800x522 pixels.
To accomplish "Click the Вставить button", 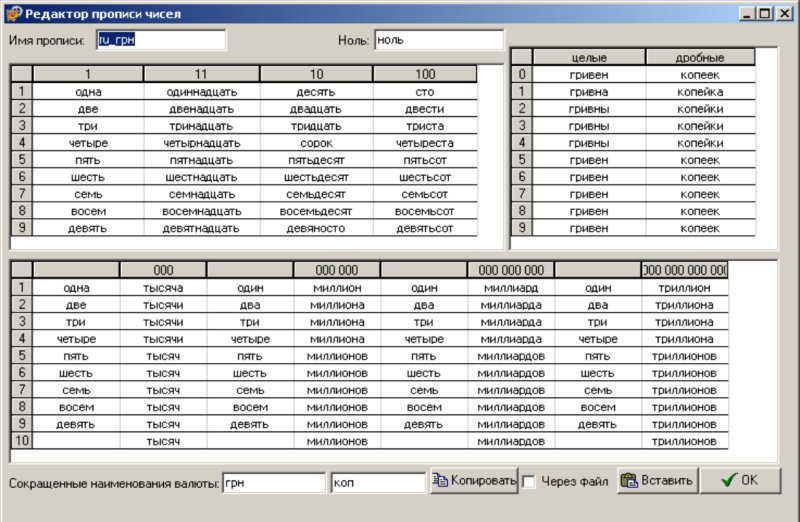I will (655, 481).
